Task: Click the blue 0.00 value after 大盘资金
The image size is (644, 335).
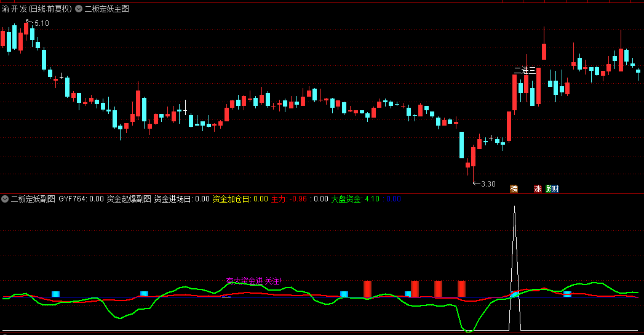Action: [394, 199]
